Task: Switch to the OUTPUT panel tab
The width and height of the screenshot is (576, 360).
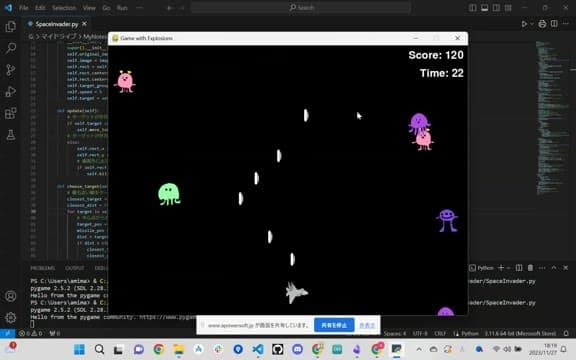Action: point(75,268)
